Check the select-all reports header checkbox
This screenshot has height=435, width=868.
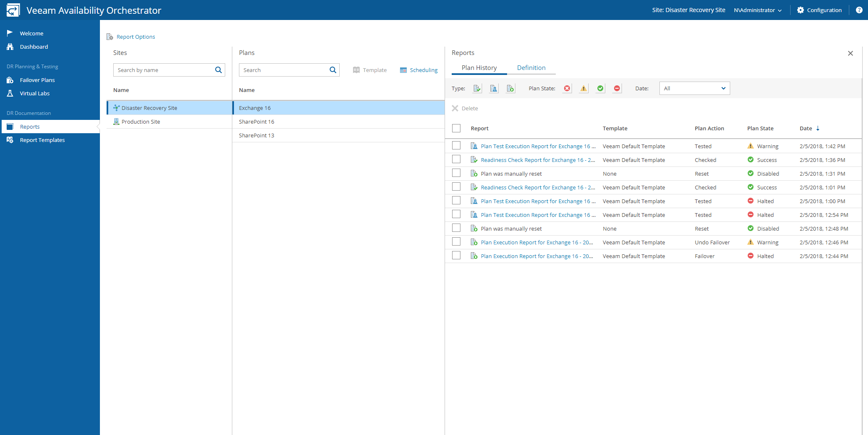(456, 128)
